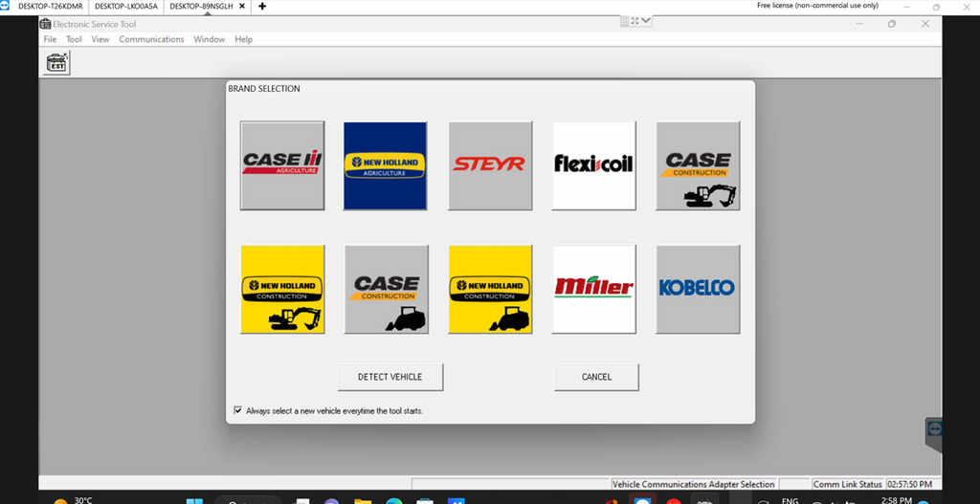Click the EST toolbar icon
The height and width of the screenshot is (504, 980).
coord(56,63)
